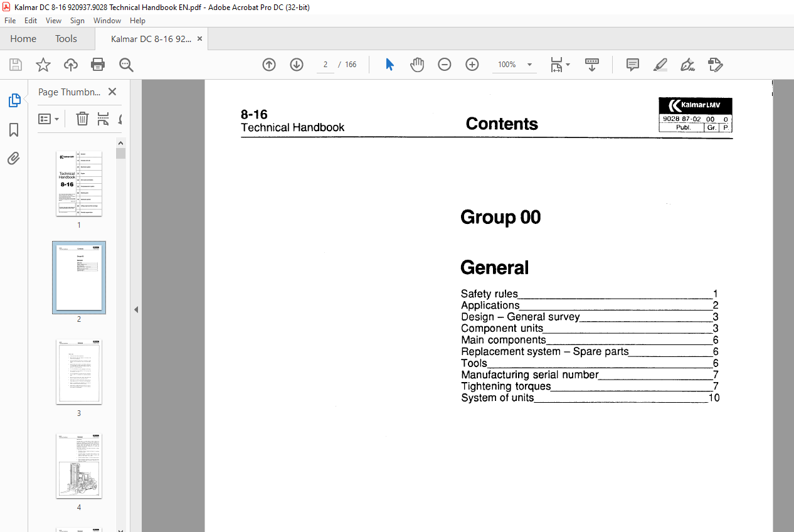Bookmark the file with the star icon

click(x=43, y=65)
